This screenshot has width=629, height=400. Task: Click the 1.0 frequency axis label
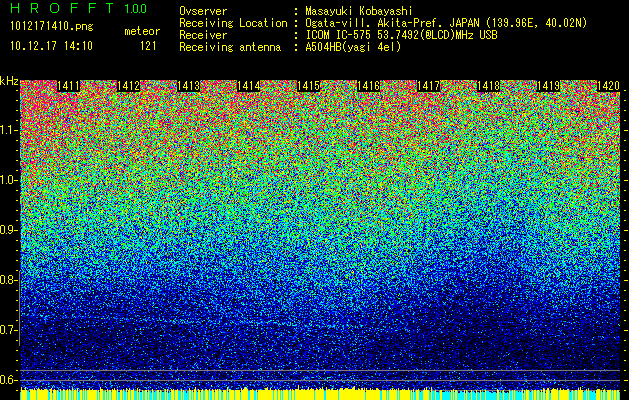coord(8,180)
